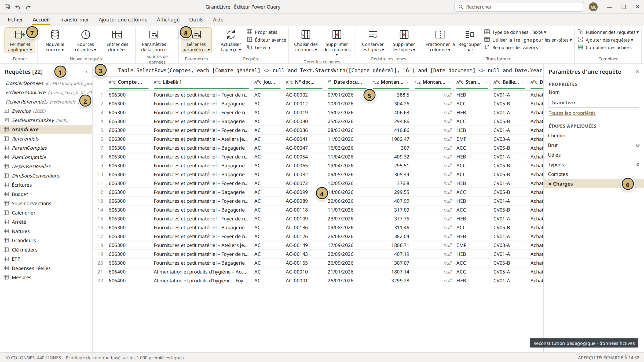The image size is (644, 362).
Task: Open the Gérer dropdown in Requête group
Action: click(259, 47)
